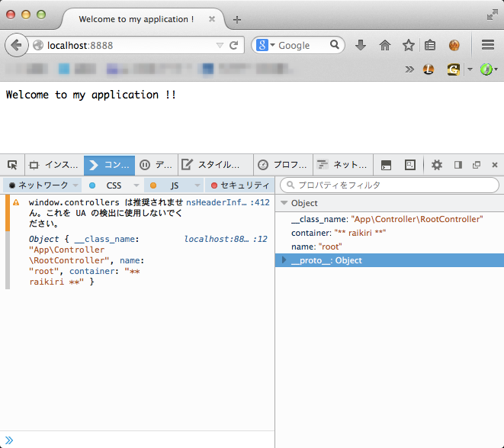This screenshot has width=504, height=448.
Task: Open the ネットワーク filter dropdown arrow
Action: tap(75, 185)
